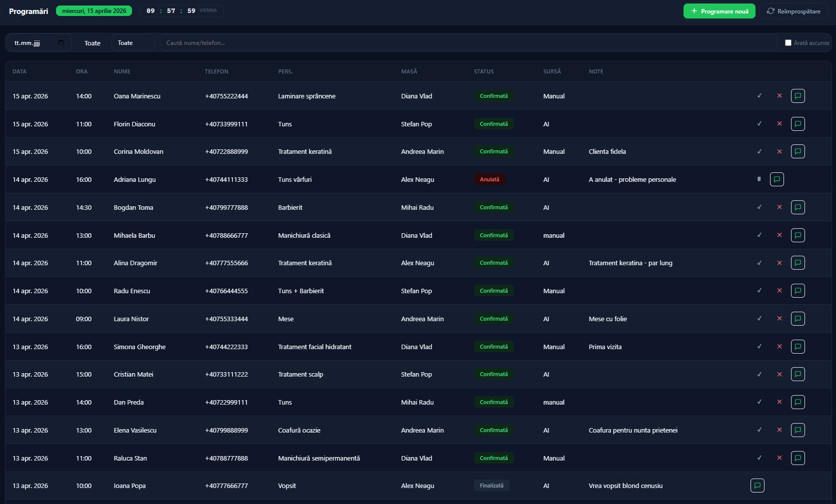Open the second 'Toate' filter dropdown

[x=132, y=43]
